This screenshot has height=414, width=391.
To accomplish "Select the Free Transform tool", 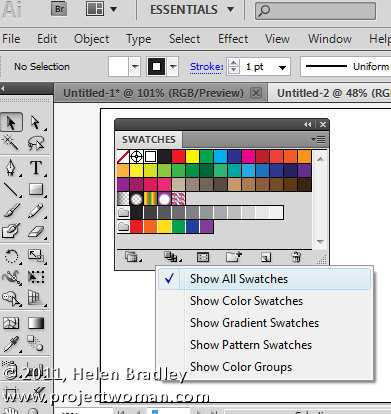I will (35, 277).
